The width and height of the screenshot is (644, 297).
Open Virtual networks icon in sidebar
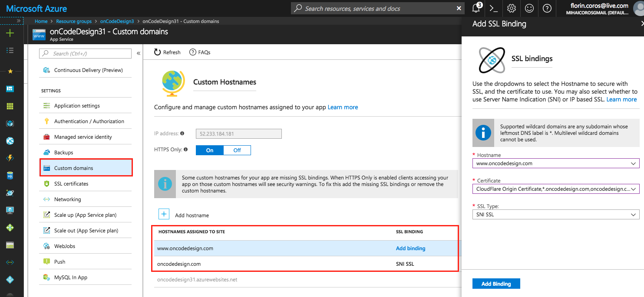coord(10,262)
